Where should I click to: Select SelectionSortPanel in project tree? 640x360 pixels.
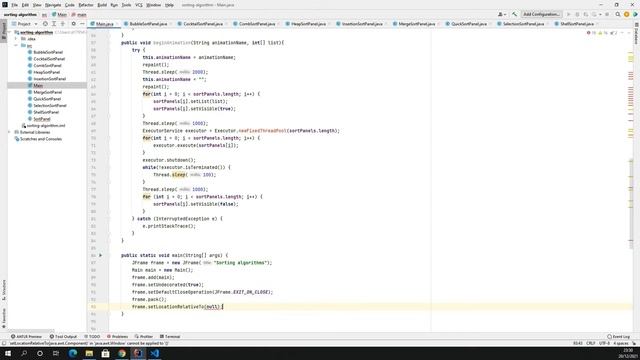50,105
